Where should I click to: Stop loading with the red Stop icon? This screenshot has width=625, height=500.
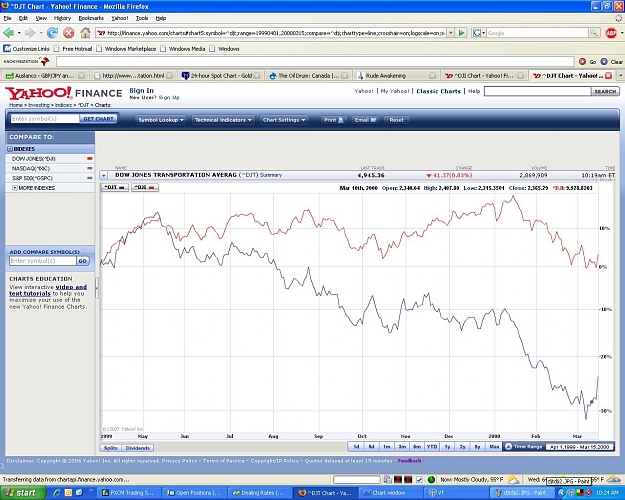point(69,33)
